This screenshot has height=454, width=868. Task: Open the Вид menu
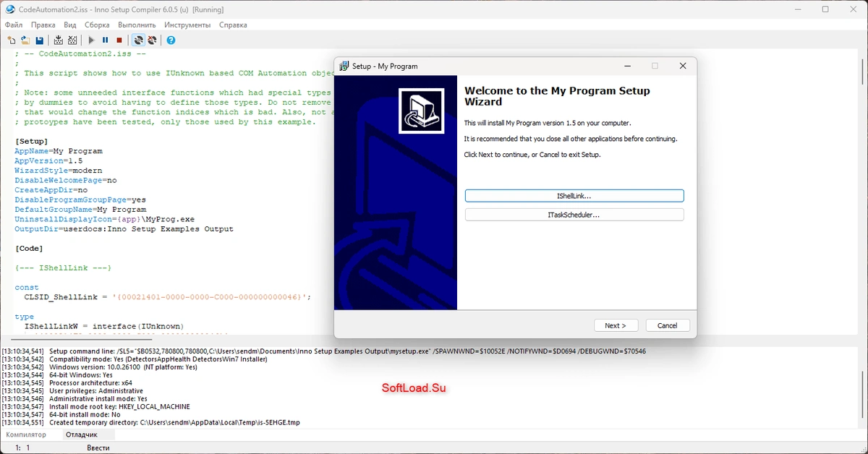coord(70,25)
